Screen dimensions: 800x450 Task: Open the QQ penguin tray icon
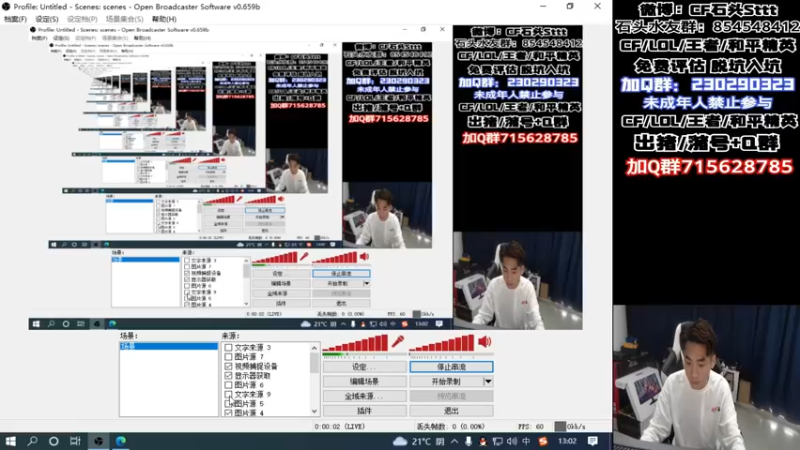483,441
